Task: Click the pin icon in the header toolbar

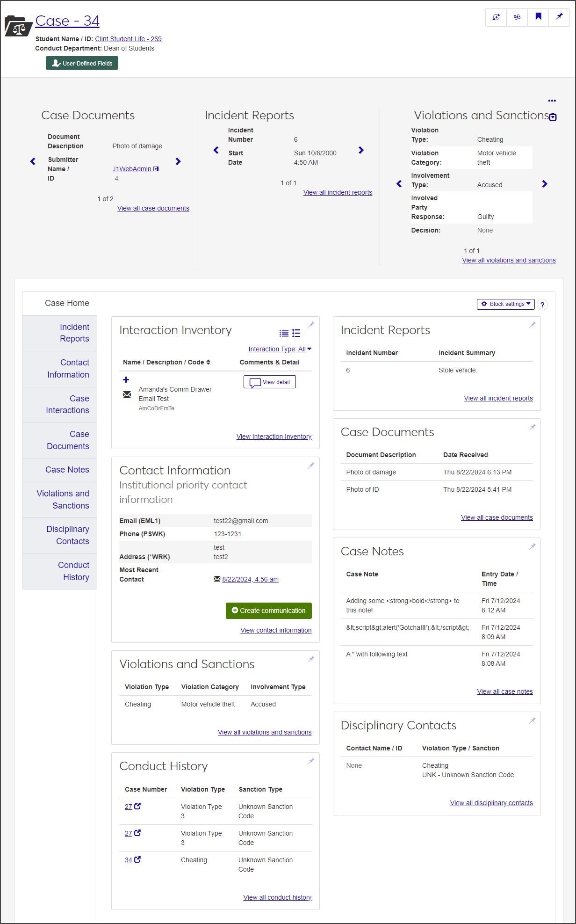Action: 559,17
